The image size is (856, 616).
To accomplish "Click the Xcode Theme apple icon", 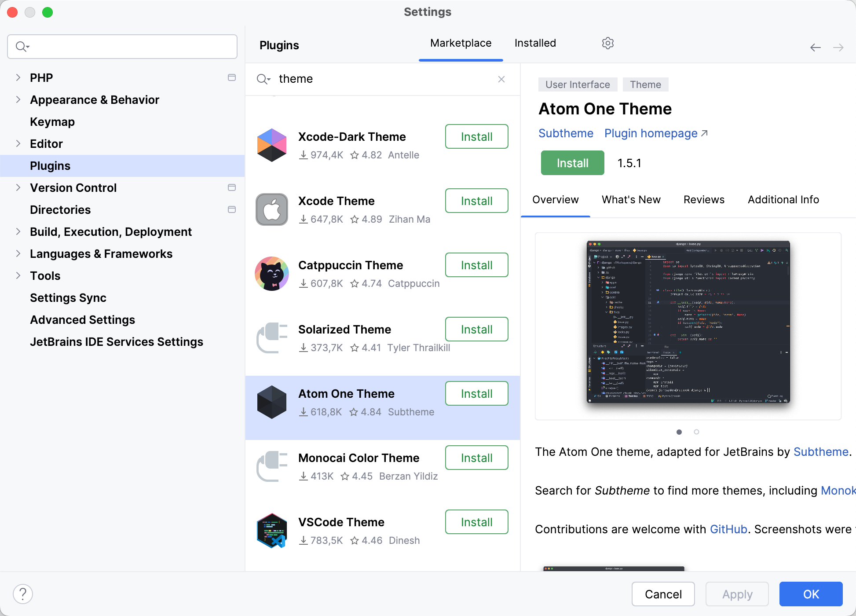I will point(271,209).
